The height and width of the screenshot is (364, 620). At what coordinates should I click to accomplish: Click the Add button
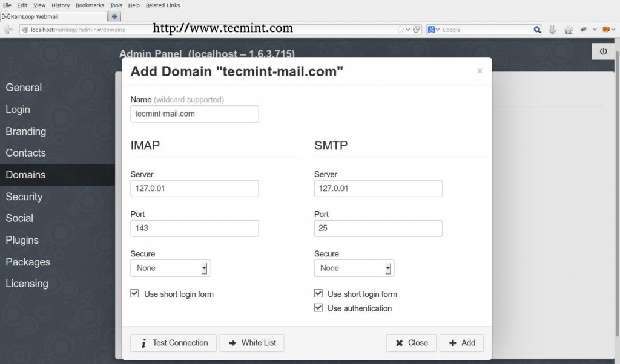(461, 343)
